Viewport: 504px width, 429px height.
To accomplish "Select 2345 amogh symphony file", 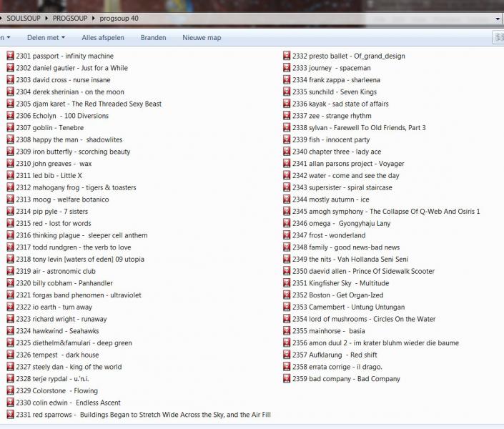I will pos(382,212).
